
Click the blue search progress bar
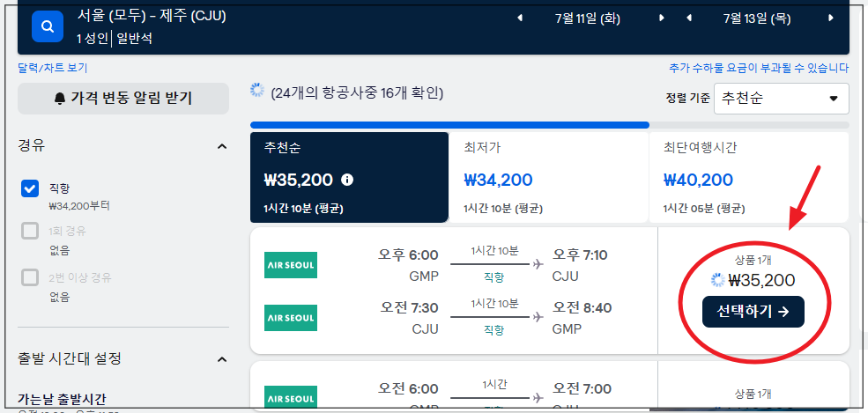click(449, 125)
